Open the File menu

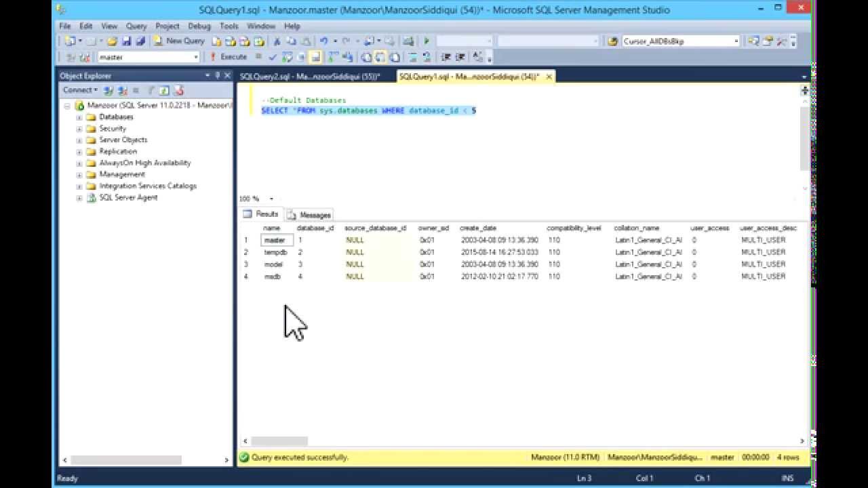coord(65,26)
